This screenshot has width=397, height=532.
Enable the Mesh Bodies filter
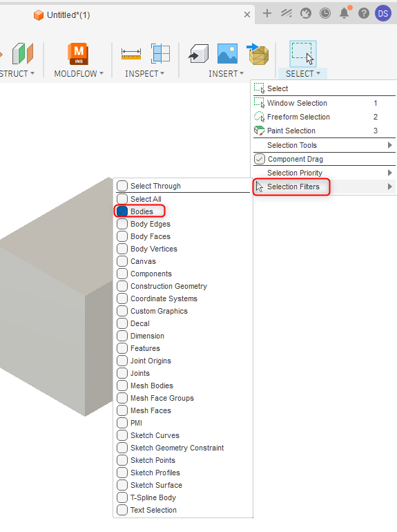coord(122,386)
